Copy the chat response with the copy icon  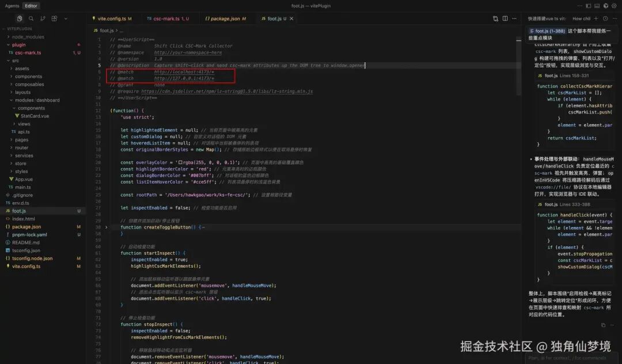[x=604, y=325]
